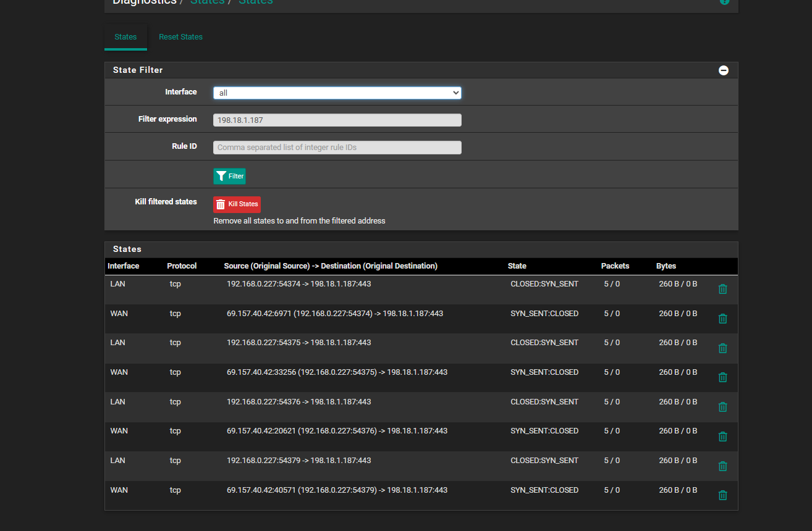Switch to the Reset States tab
The width and height of the screenshot is (812, 531).
(x=180, y=37)
